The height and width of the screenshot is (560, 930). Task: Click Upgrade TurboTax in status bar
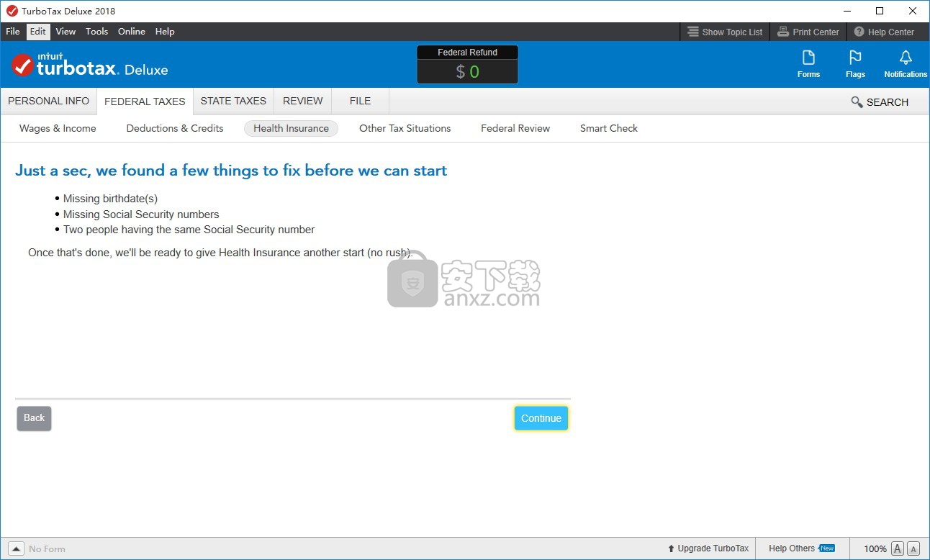pos(708,548)
